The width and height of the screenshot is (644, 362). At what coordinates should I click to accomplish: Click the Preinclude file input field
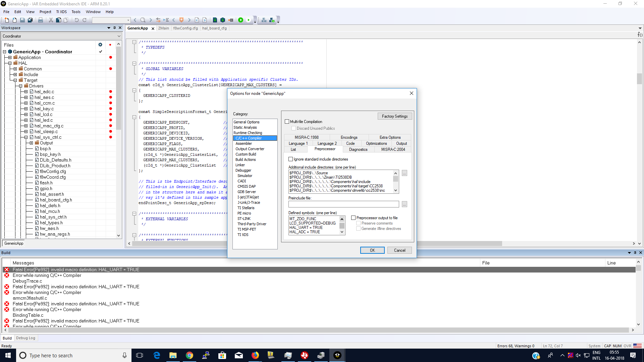click(x=343, y=204)
